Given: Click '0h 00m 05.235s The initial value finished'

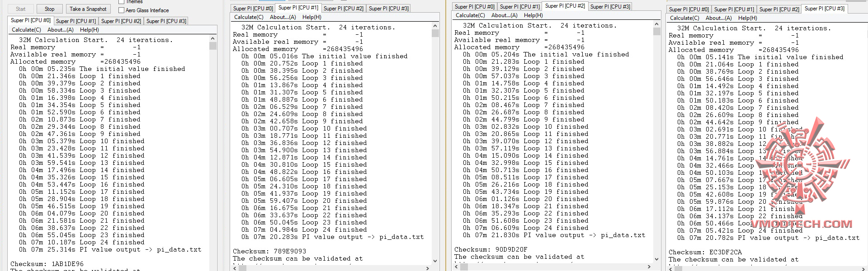Looking at the screenshot, I should [102, 69].
